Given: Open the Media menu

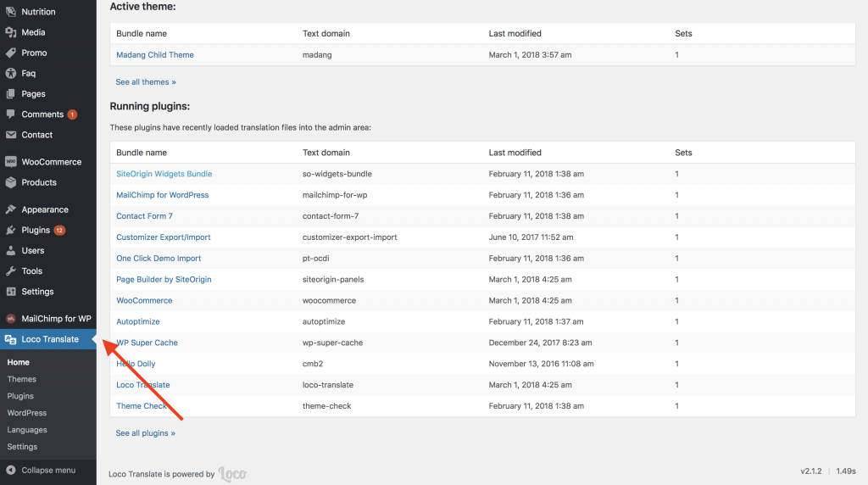Looking at the screenshot, I should pyautogui.click(x=33, y=32).
